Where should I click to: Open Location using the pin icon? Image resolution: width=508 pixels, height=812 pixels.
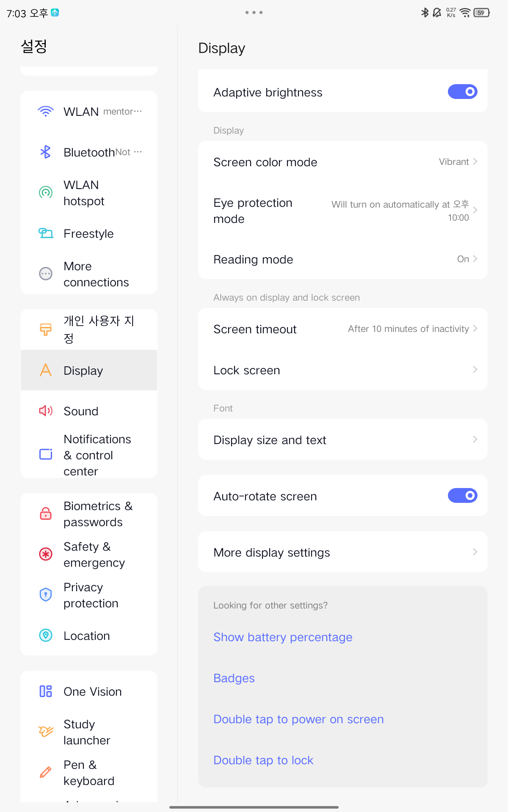(x=45, y=635)
